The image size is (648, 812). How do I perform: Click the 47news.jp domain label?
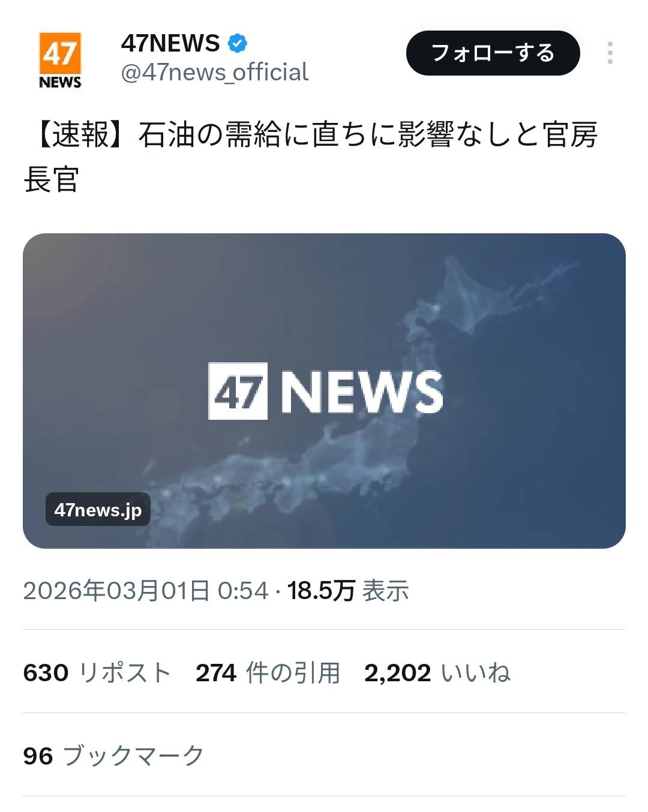[98, 510]
